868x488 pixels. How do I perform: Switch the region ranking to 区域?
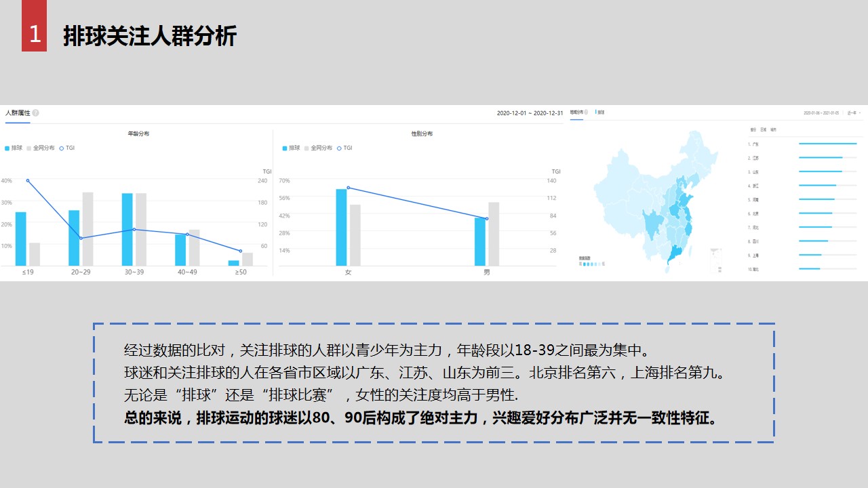(763, 129)
